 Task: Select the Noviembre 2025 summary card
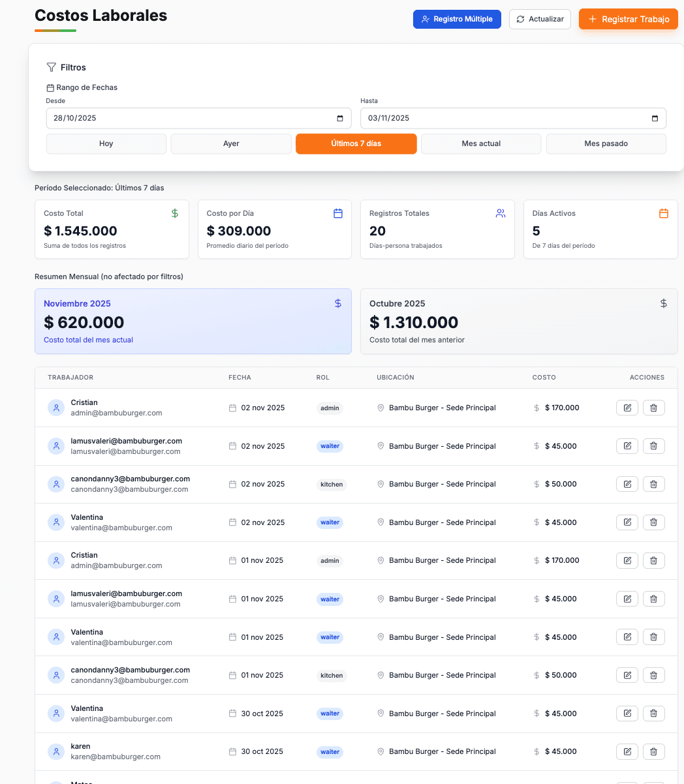click(x=193, y=321)
